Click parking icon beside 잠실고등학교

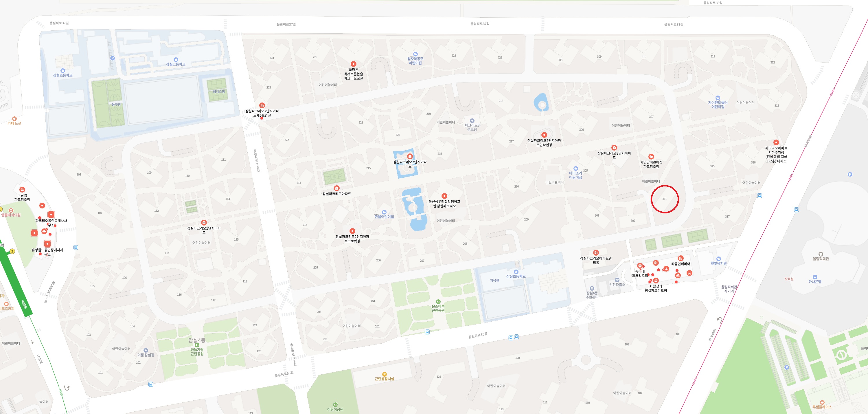tap(113, 58)
